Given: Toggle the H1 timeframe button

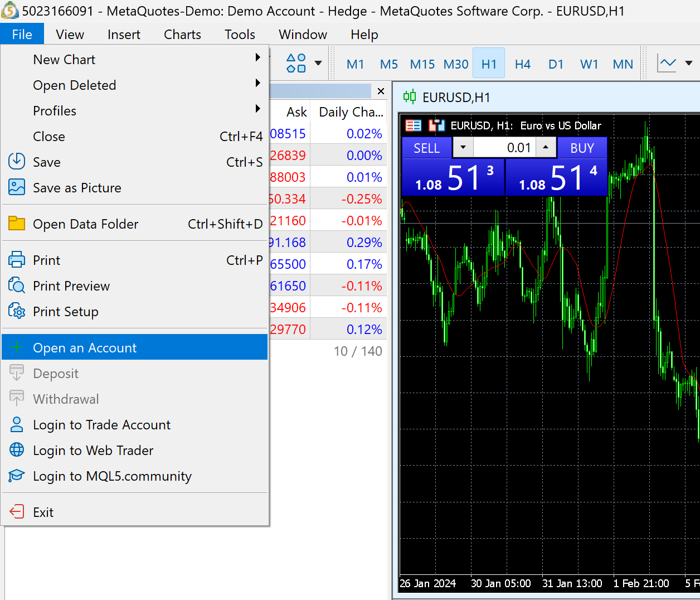Looking at the screenshot, I should click(x=489, y=64).
